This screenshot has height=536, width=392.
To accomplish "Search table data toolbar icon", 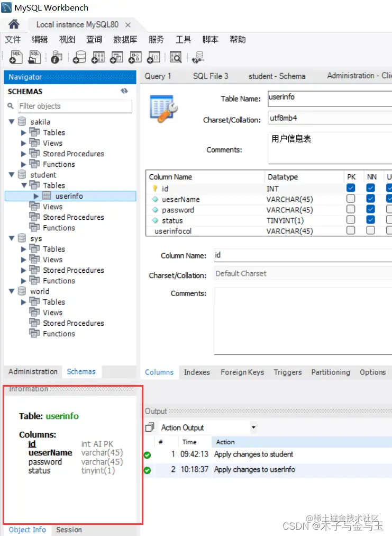I will click(176, 57).
